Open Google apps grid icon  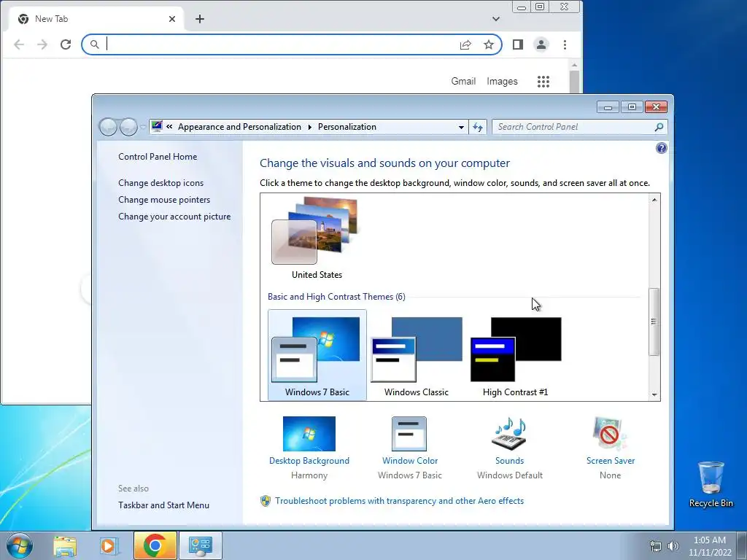tap(543, 82)
